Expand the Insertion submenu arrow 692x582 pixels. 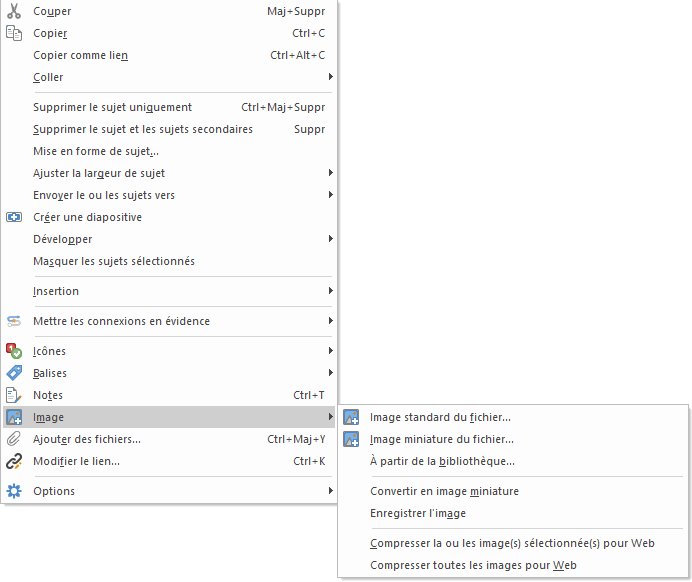[x=330, y=291]
